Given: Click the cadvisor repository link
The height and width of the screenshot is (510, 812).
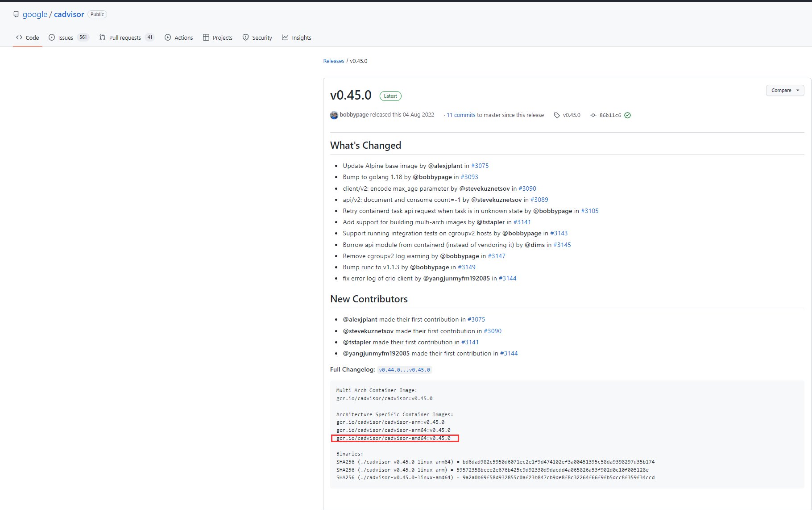Looking at the screenshot, I should tap(69, 14).
